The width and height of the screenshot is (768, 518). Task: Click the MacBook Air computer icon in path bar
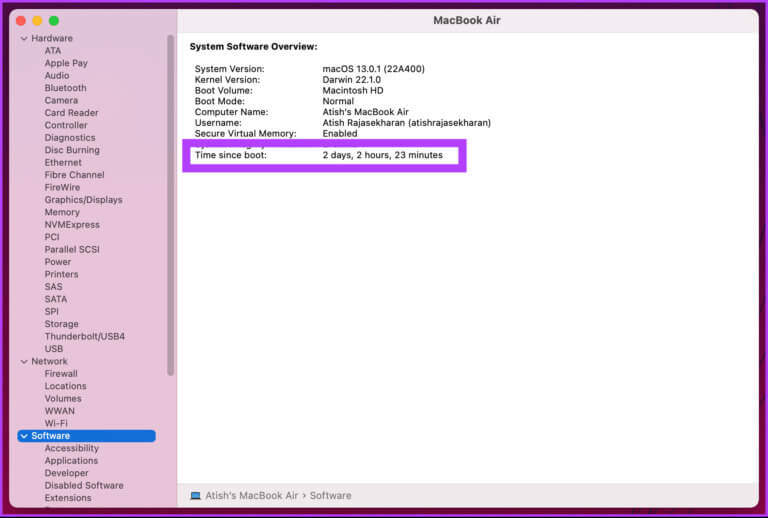(x=195, y=495)
